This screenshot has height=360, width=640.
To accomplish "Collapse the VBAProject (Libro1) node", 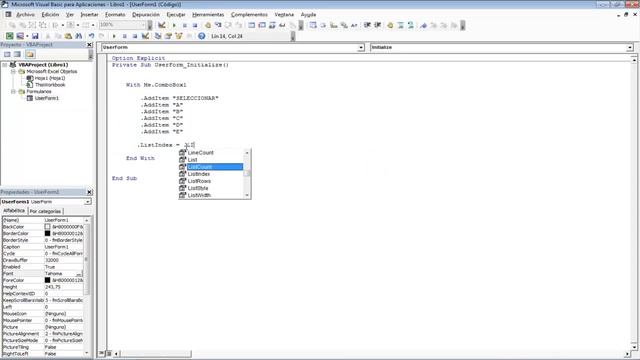I will click(x=5, y=65).
